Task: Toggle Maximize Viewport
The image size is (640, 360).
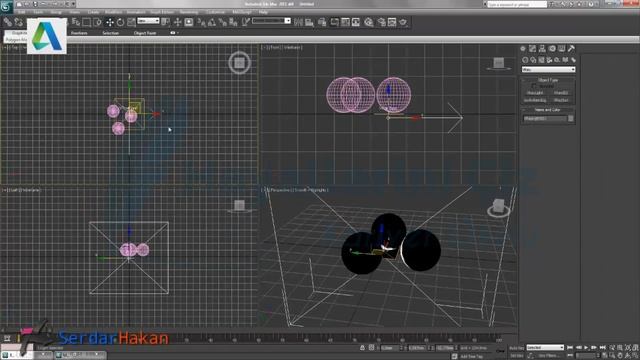Action: click(x=635, y=356)
